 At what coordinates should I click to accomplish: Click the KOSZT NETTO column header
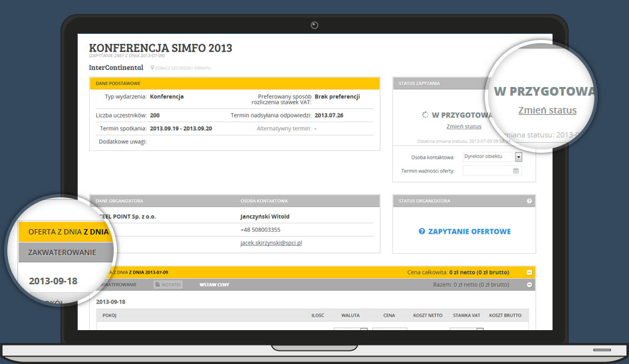pyautogui.click(x=428, y=316)
